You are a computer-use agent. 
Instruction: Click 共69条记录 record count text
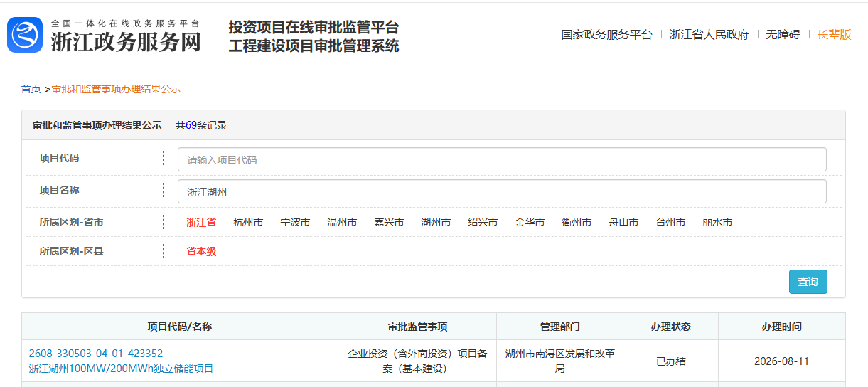coord(201,125)
